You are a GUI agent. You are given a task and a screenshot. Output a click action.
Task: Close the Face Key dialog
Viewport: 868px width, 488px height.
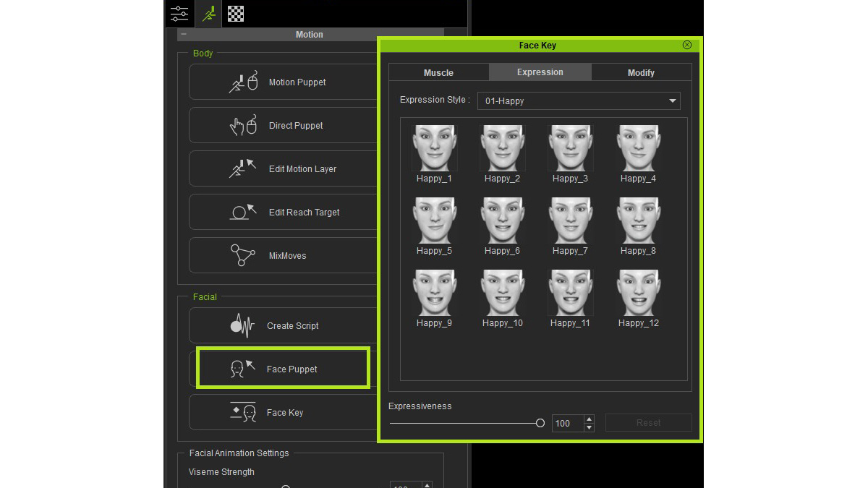[x=687, y=45]
